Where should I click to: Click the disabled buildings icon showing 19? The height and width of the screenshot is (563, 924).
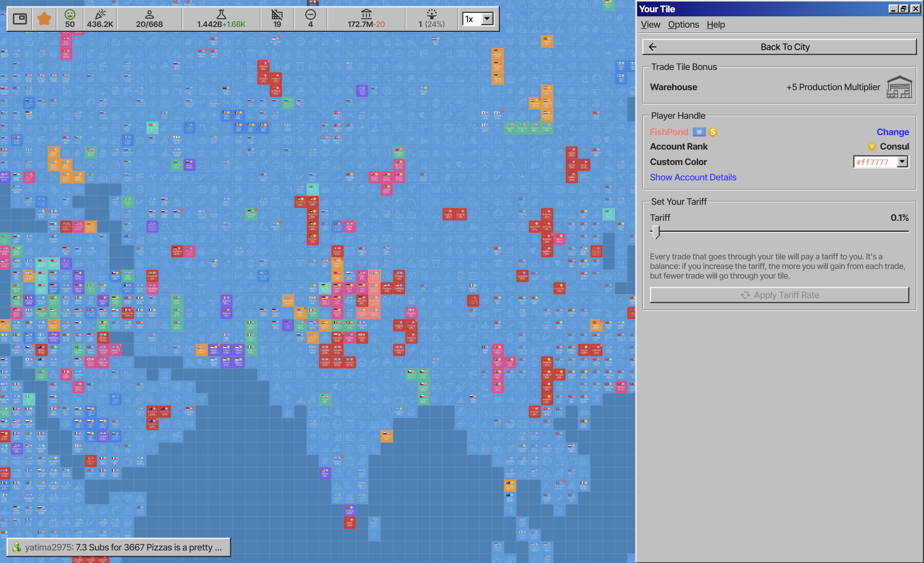tap(277, 15)
